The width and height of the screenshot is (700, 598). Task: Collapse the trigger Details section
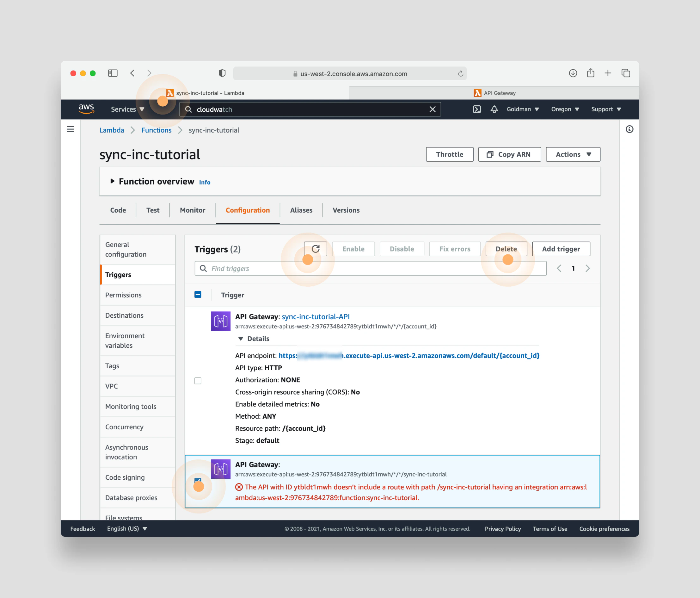[x=254, y=339]
